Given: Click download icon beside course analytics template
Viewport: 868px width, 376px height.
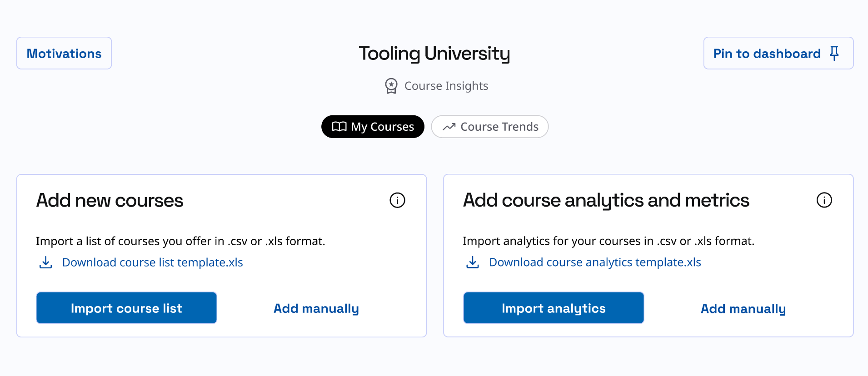Looking at the screenshot, I should pos(473,262).
